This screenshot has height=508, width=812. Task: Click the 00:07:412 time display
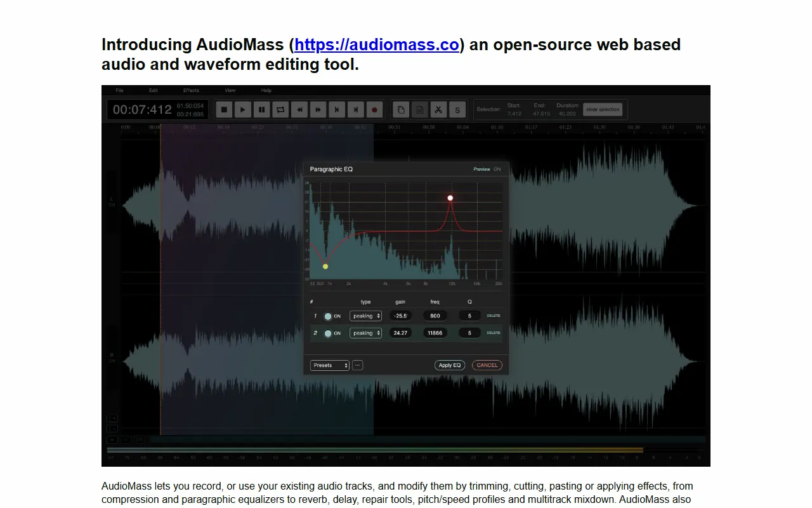point(142,110)
